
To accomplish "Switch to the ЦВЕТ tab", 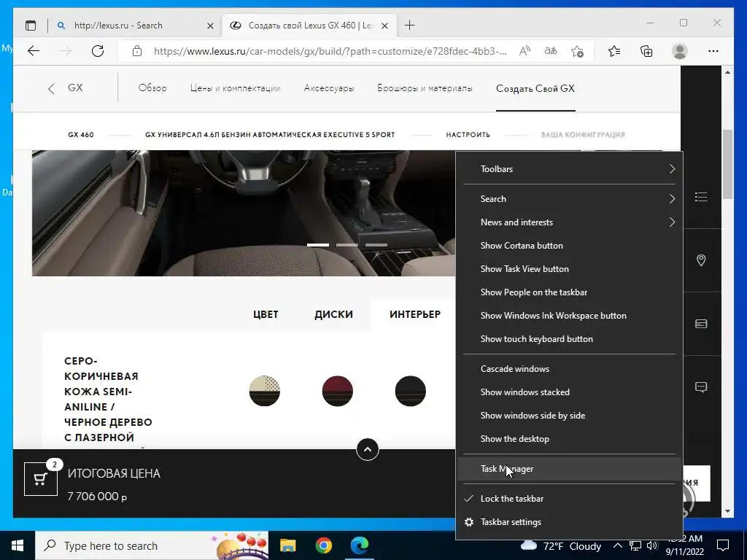I will point(266,314).
